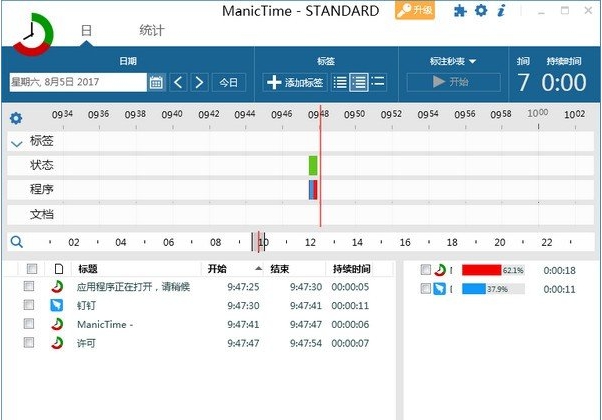
Task: Click the green bar in 状态 timeline
Action: tap(313, 165)
